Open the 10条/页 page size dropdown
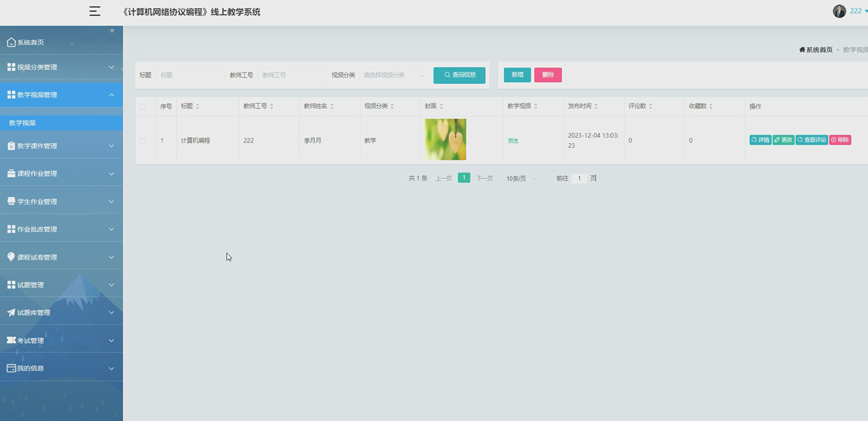The image size is (868, 421). 521,178
